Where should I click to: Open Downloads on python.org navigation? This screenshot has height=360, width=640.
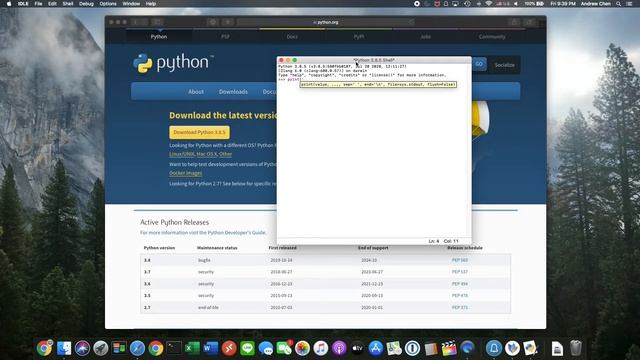tap(233, 92)
